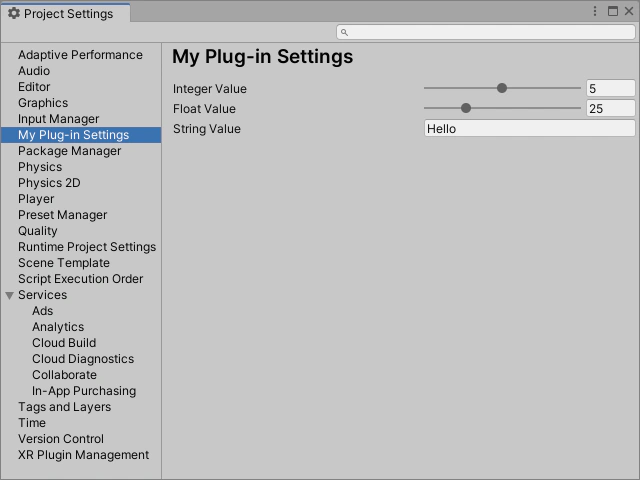Maximize the Project Settings window

[613, 12]
